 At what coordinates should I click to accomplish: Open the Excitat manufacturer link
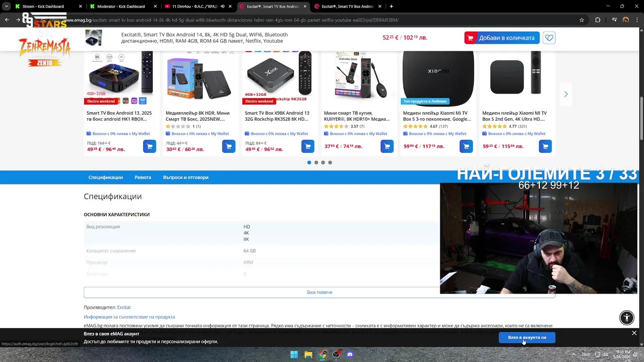pos(124,307)
